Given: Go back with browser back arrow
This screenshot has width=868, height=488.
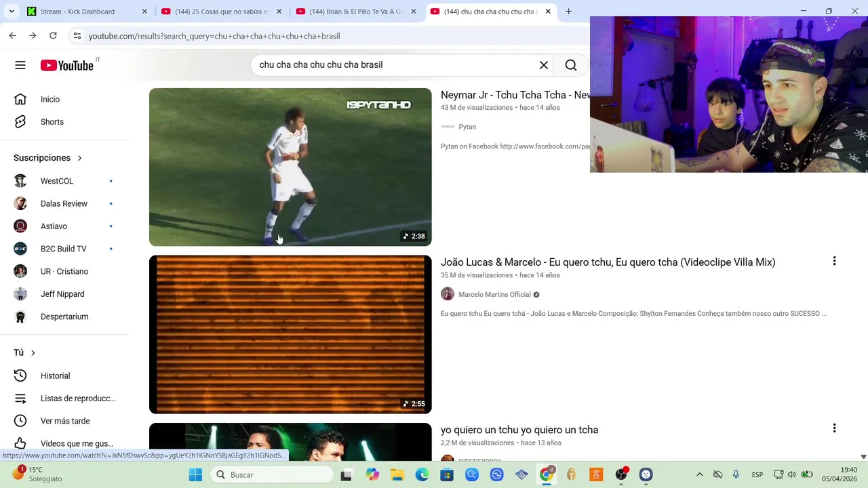Looking at the screenshot, I should 12,36.
